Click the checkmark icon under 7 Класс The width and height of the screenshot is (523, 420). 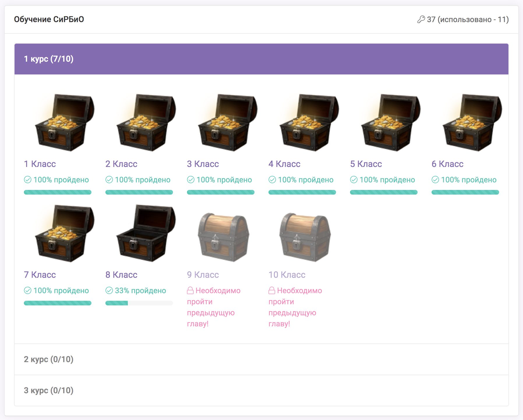(28, 291)
